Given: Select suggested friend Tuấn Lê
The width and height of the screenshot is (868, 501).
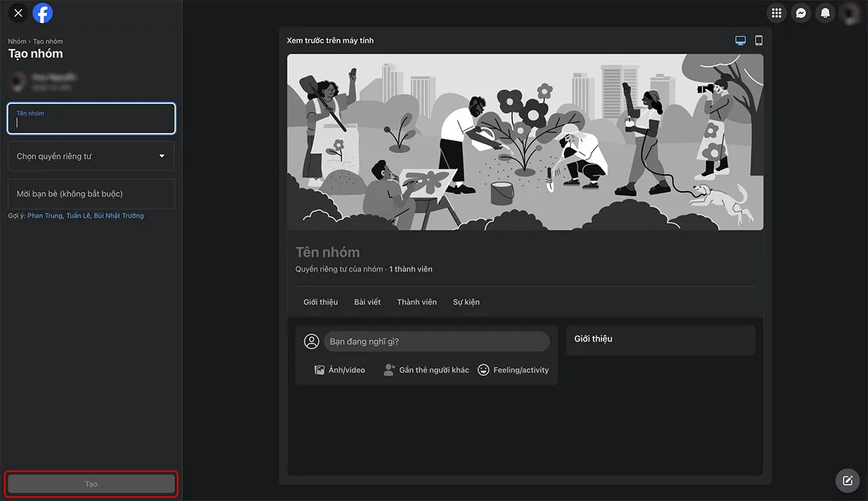Looking at the screenshot, I should click(x=78, y=216).
